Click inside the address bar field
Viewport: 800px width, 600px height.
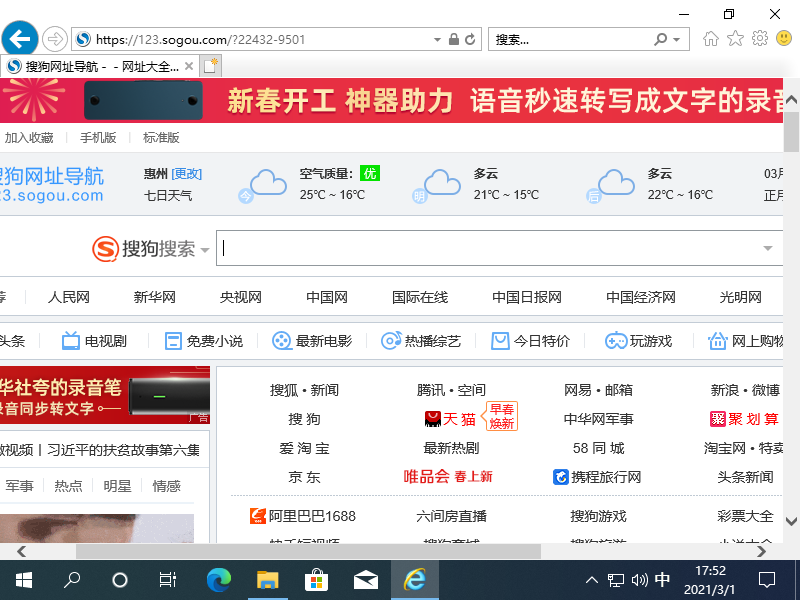[x=250, y=38]
